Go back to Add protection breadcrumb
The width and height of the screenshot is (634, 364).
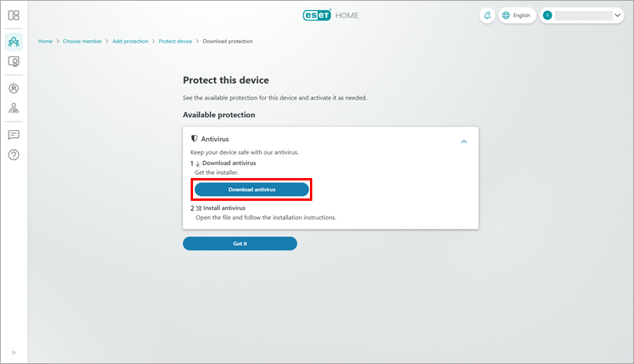(x=129, y=41)
